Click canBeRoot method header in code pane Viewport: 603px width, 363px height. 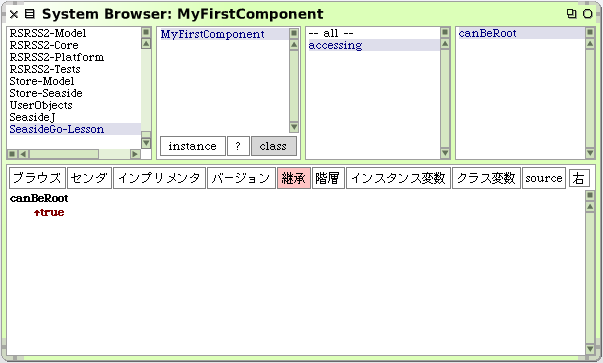[x=39, y=198]
